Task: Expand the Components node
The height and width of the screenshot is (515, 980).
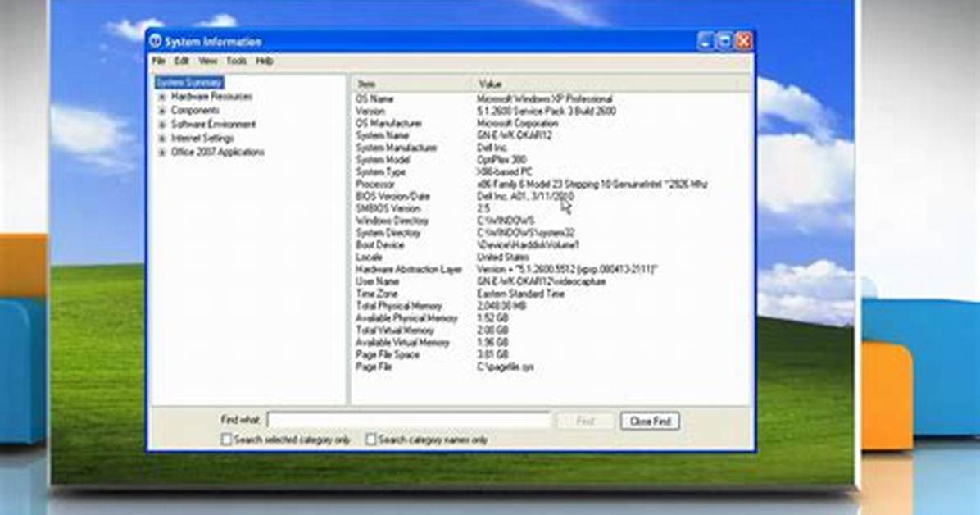Action: [x=162, y=111]
